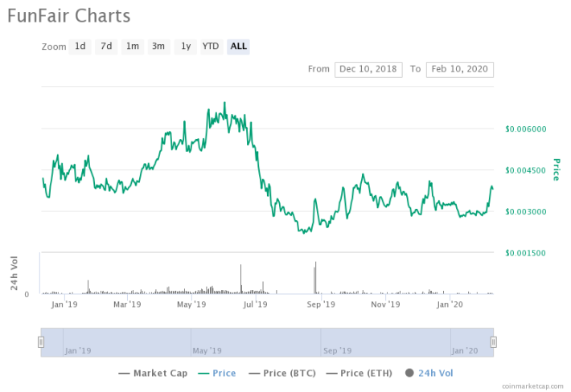
Task: Click the tallest volume bar near Sep '19
Action: coord(316,277)
